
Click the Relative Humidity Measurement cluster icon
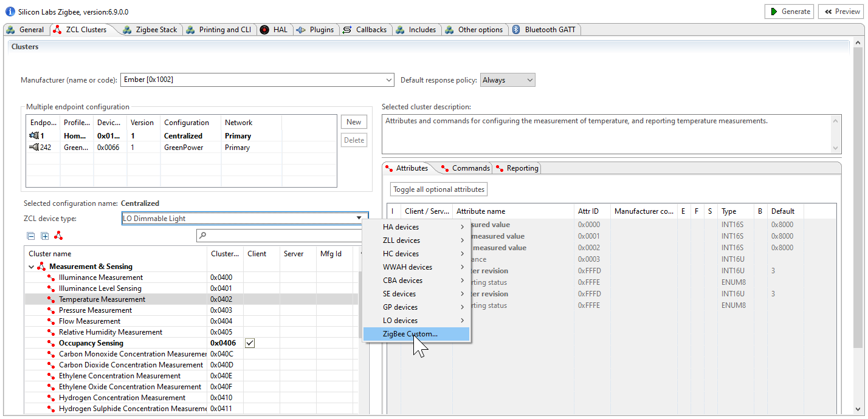[x=52, y=332]
